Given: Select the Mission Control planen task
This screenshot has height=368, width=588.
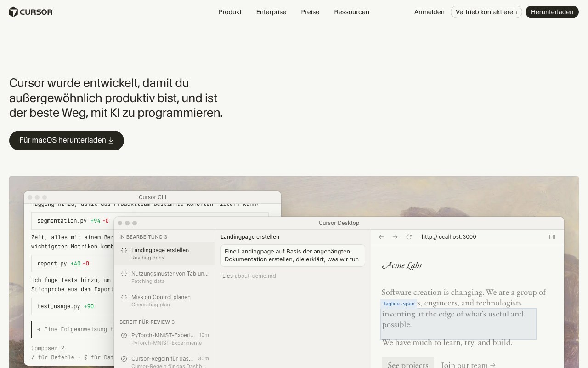Looking at the screenshot, I should point(164,301).
